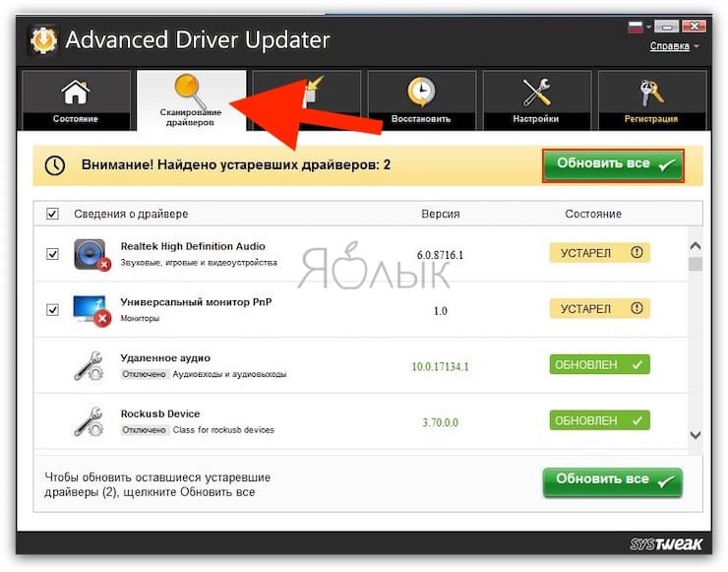The image size is (728, 572).
Task: Expand the Справка dropdown arrow
Action: (697, 46)
